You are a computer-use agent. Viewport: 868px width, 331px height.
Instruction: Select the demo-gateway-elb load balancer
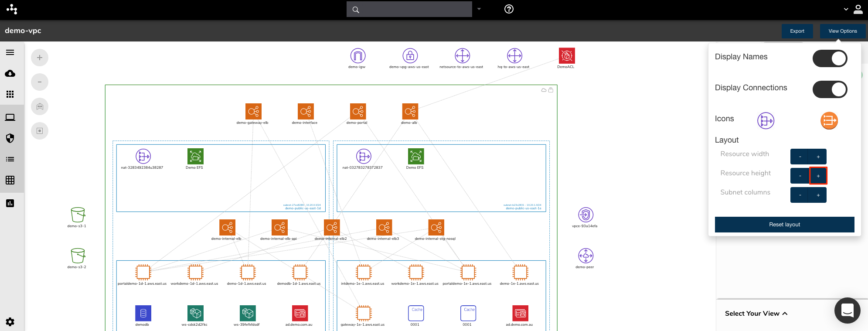pos(253,112)
